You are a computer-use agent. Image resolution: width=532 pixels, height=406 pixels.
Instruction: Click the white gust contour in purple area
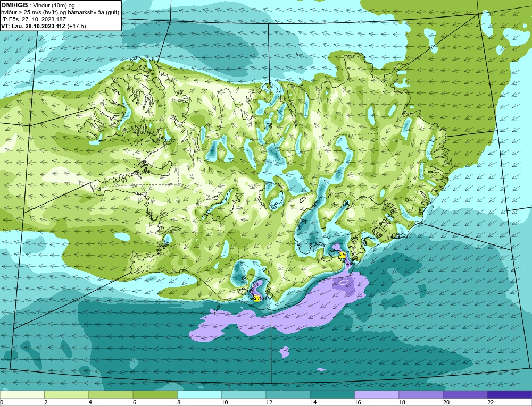pyautogui.click(x=343, y=282)
